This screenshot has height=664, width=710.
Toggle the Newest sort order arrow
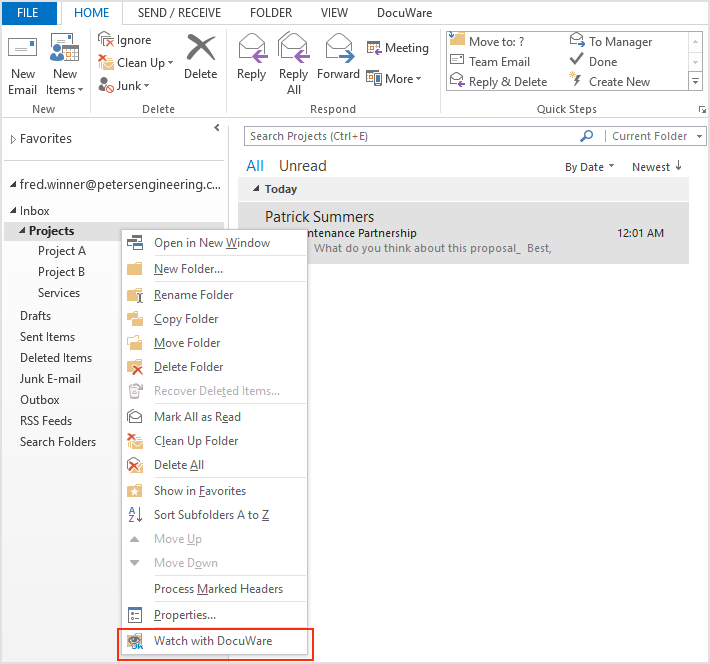click(679, 166)
